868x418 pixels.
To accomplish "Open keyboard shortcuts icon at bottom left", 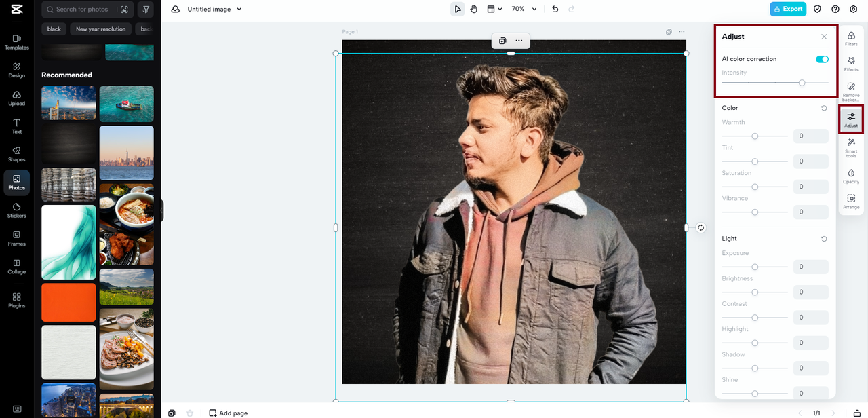I will coord(17,408).
